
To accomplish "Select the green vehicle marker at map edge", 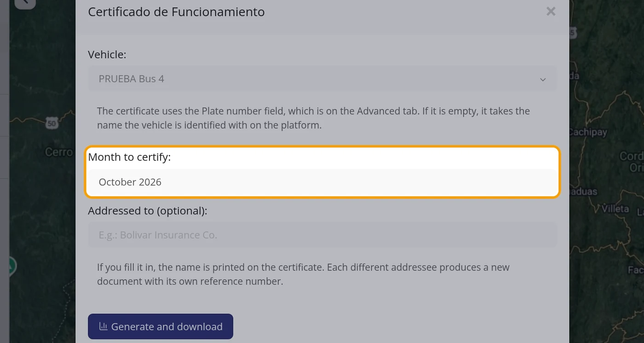I will (x=11, y=266).
